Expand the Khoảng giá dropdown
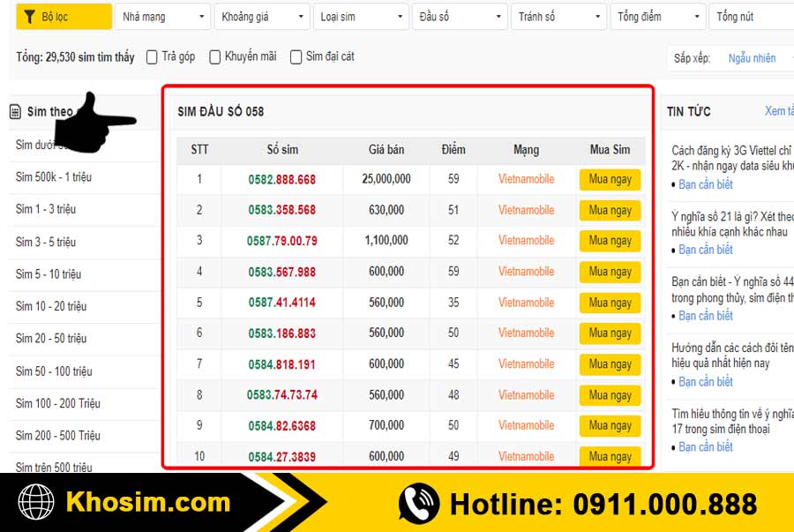Screen dimensions: 794x532 click(261, 16)
